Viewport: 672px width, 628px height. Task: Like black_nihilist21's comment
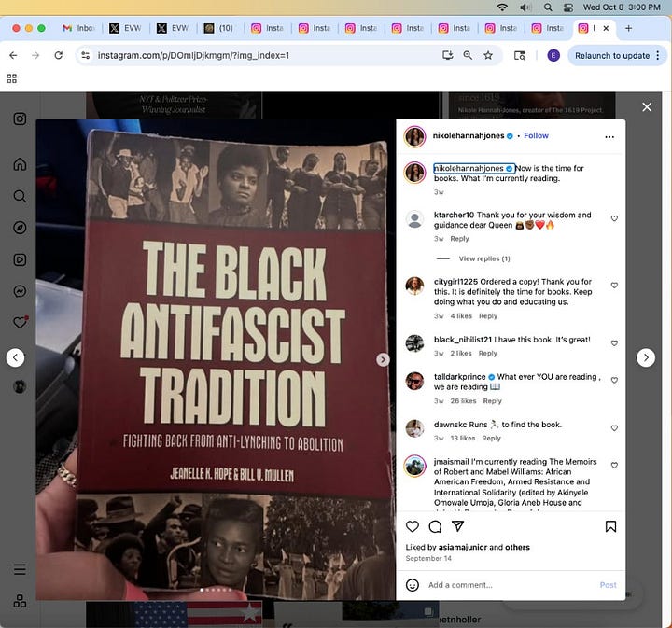(614, 343)
